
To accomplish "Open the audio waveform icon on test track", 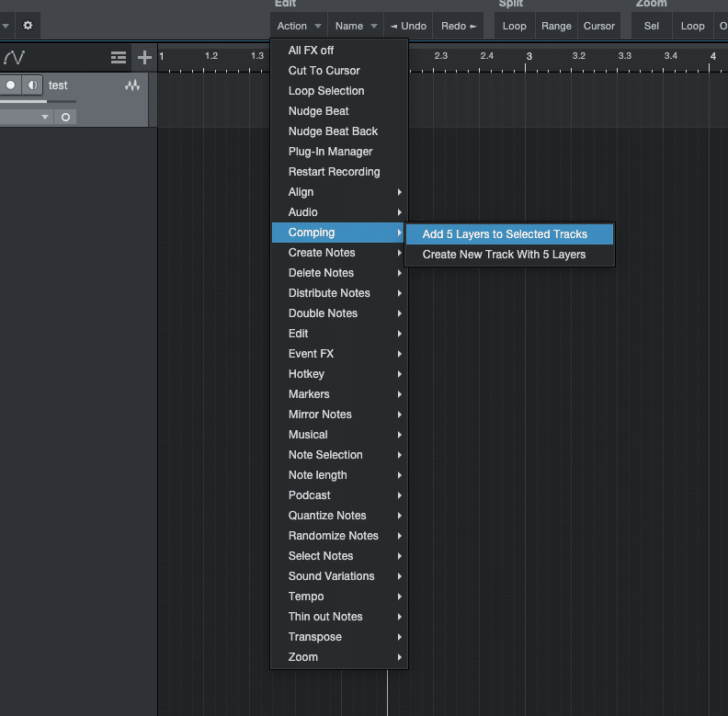I will click(x=132, y=85).
